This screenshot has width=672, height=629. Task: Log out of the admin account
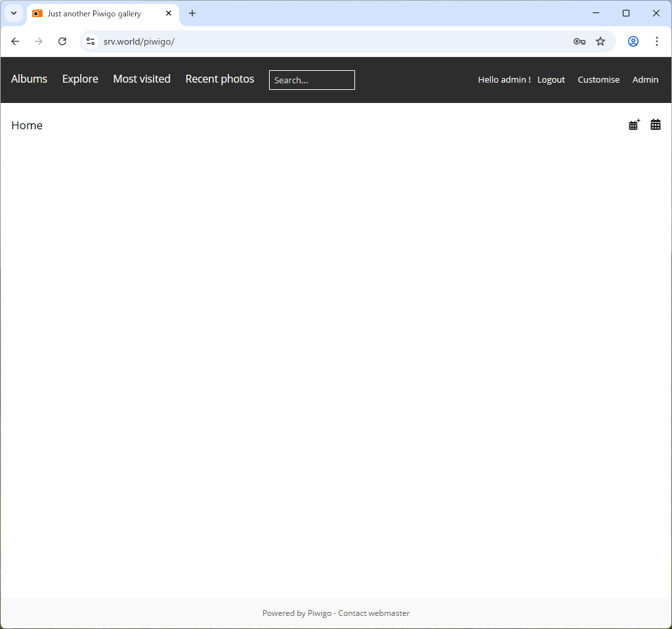click(x=551, y=79)
